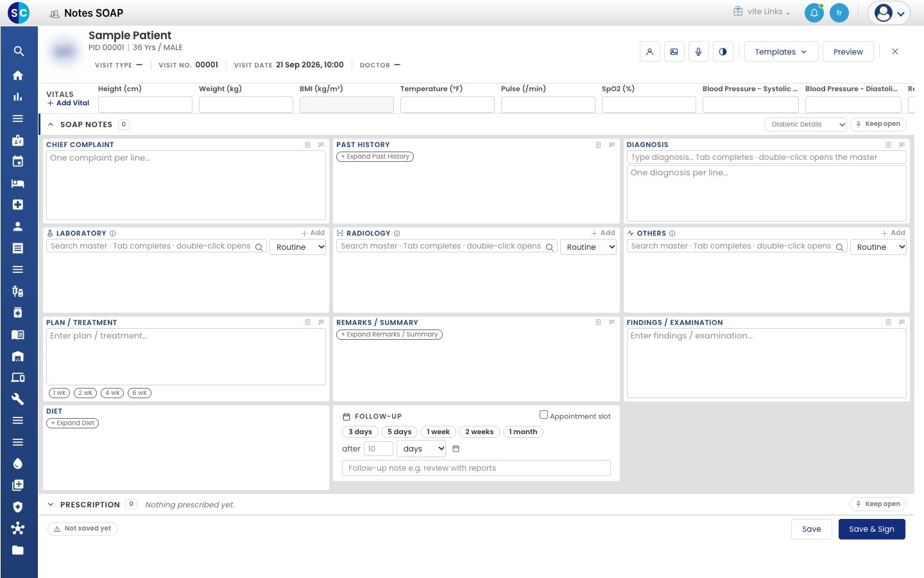Click into the Height (cm) field
The height and width of the screenshot is (578, 924).
(x=145, y=105)
